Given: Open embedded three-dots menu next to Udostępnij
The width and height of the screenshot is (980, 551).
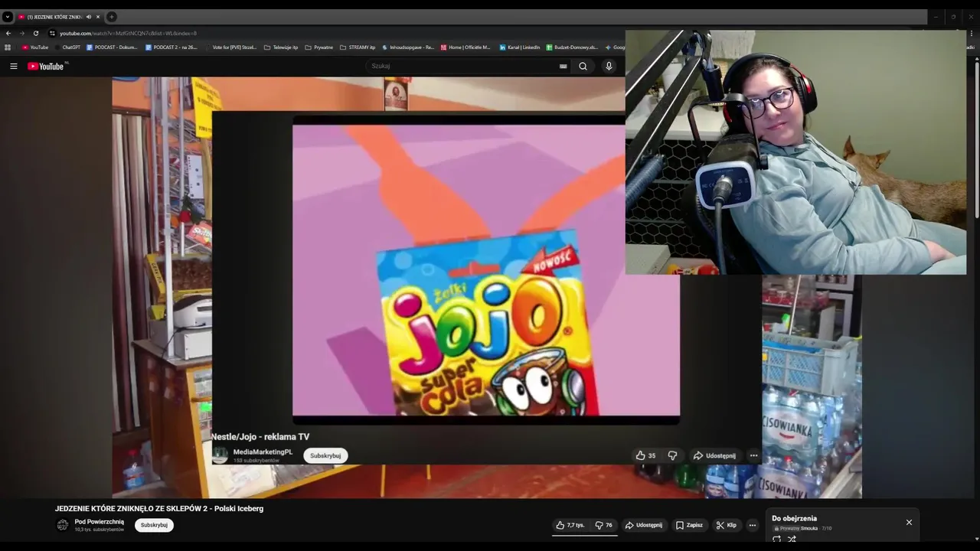Looking at the screenshot, I should click(x=753, y=455).
